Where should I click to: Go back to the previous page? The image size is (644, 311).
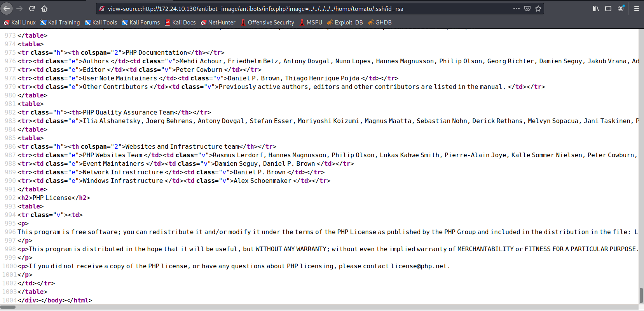(7, 9)
